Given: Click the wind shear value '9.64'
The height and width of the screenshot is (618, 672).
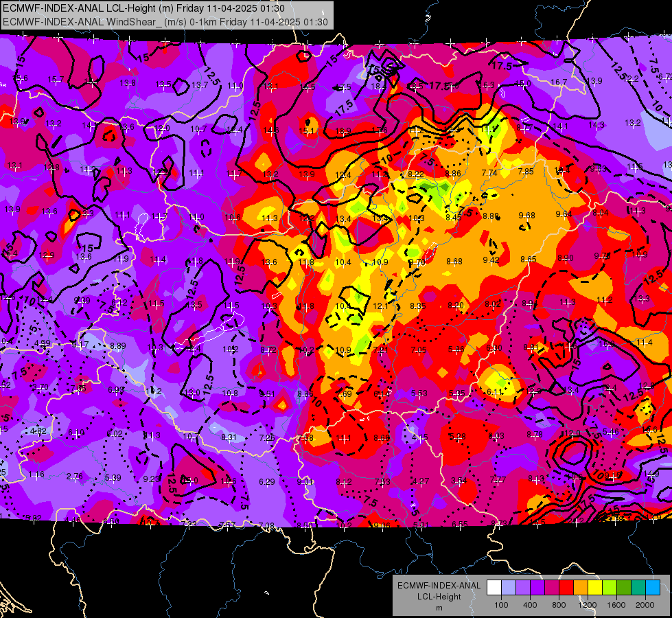Looking at the screenshot, I should 564,214.
